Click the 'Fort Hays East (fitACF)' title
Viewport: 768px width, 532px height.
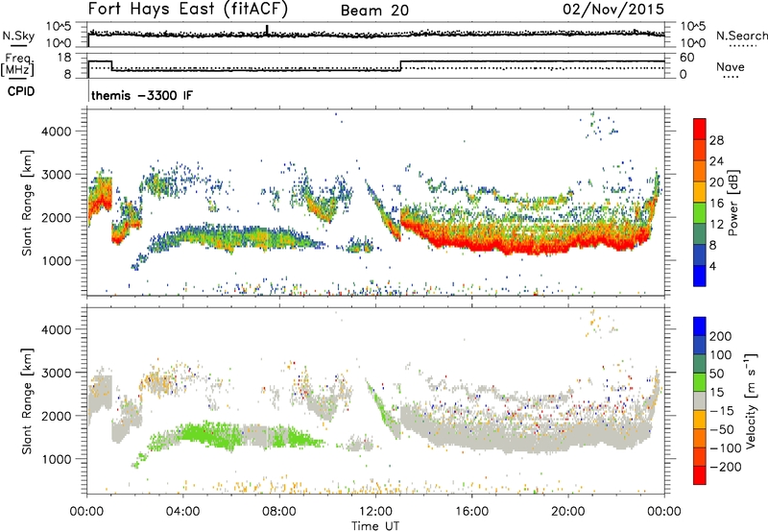tap(187, 9)
